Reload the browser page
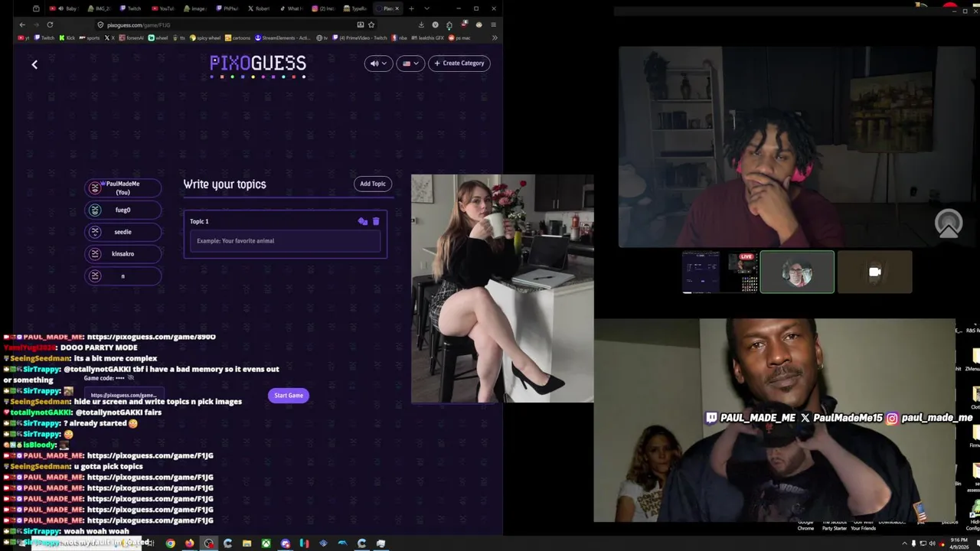980x551 pixels. 50,24
